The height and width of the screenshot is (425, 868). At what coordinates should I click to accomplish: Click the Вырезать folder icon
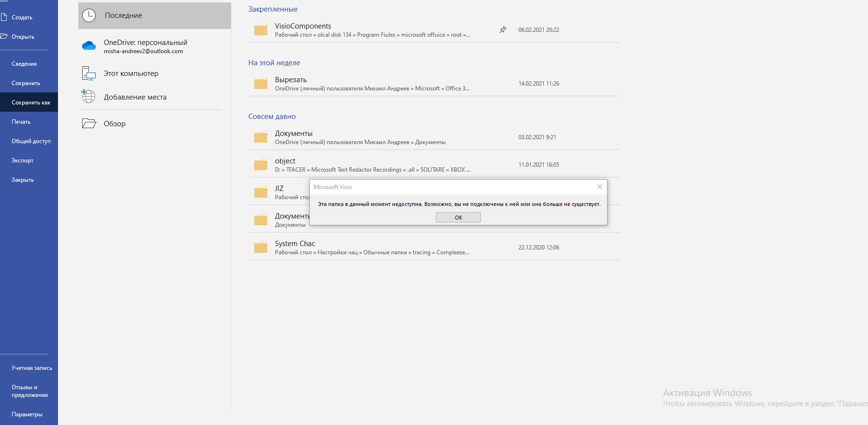261,84
